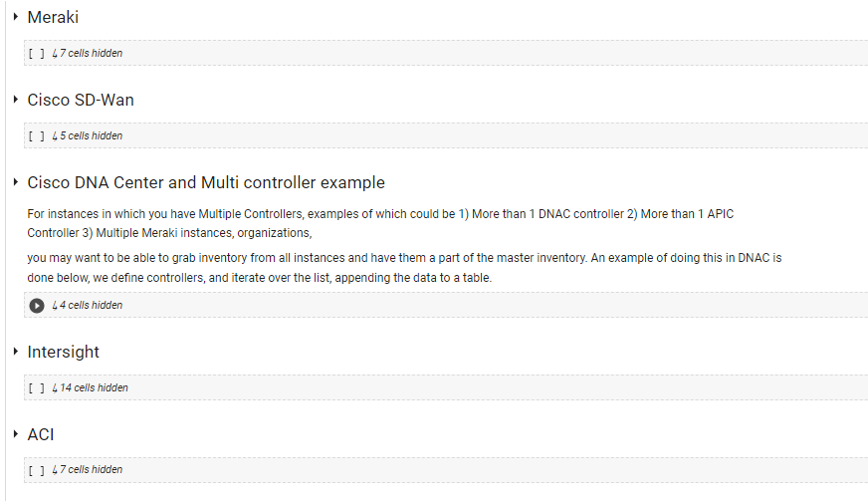This screenshot has height=501, width=868.
Task: Run the hidden DNA Center cells play button
Action: [x=37, y=306]
